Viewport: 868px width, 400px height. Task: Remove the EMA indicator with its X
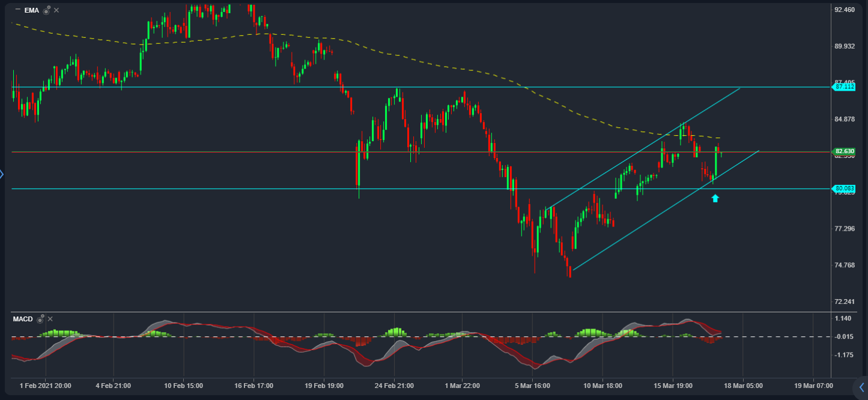click(56, 10)
